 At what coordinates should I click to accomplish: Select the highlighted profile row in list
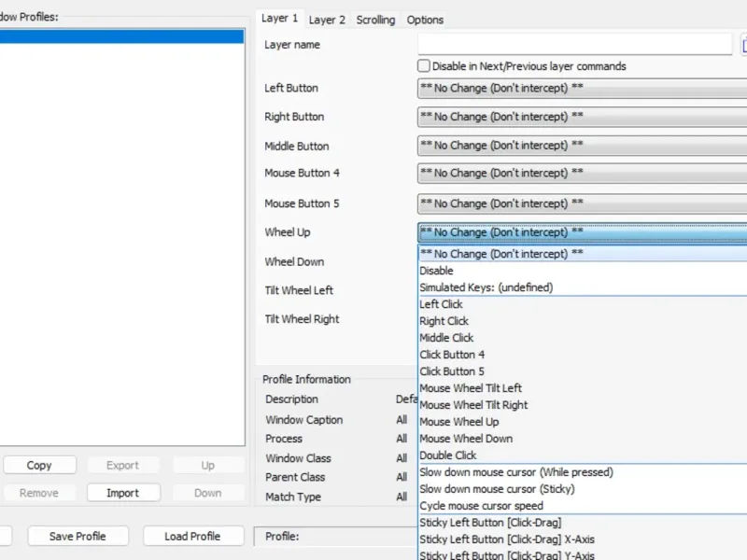[x=122, y=36]
